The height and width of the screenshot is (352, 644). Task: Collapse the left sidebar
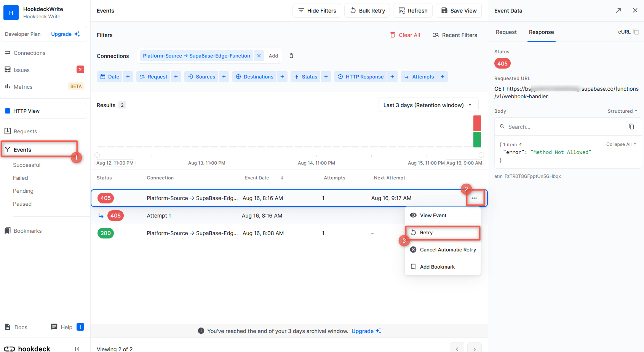77,349
